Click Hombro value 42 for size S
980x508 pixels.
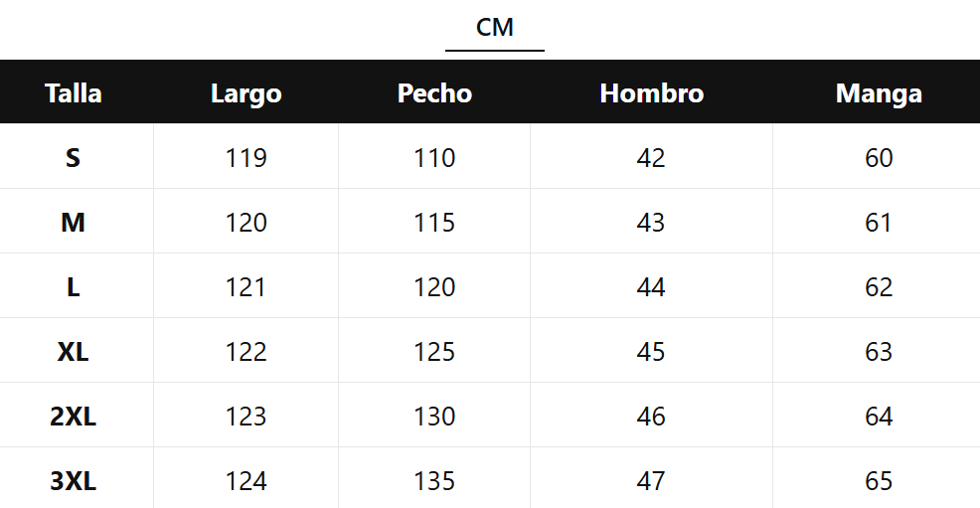pyautogui.click(x=651, y=158)
